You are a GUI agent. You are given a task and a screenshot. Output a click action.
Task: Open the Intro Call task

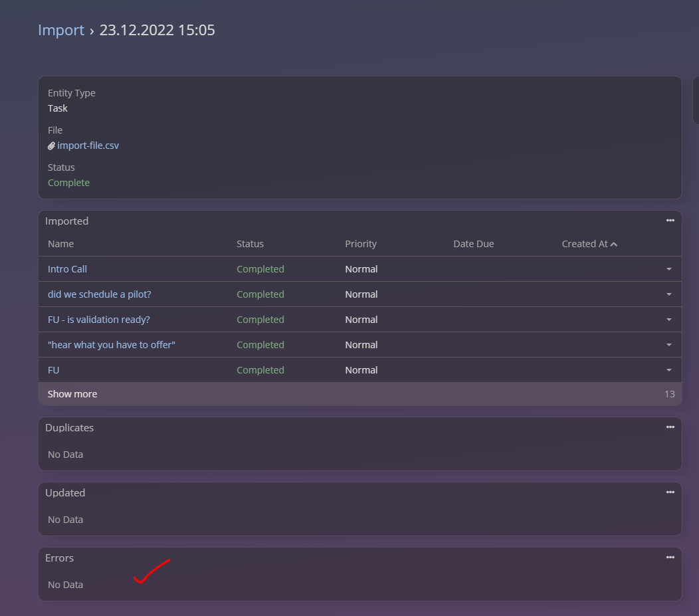tap(67, 269)
